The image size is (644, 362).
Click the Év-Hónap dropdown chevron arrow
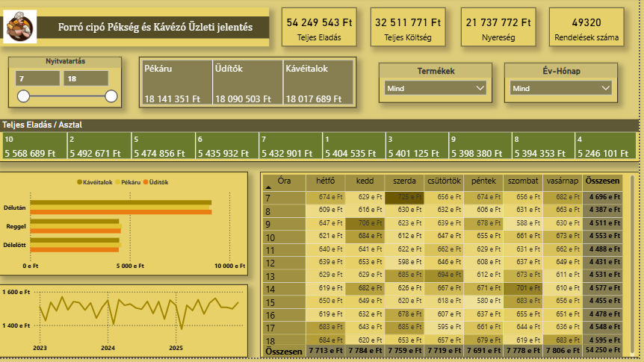tap(605, 88)
